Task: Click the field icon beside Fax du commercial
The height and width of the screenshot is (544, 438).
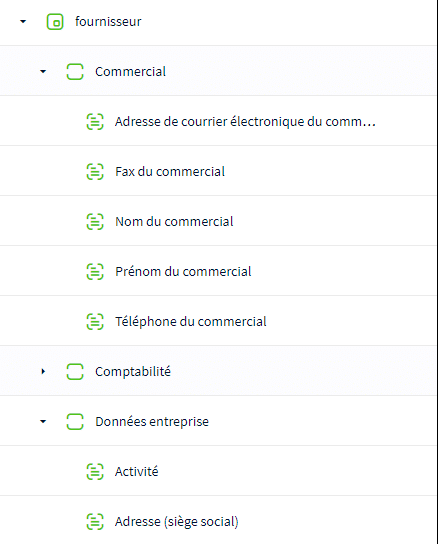Action: click(95, 171)
